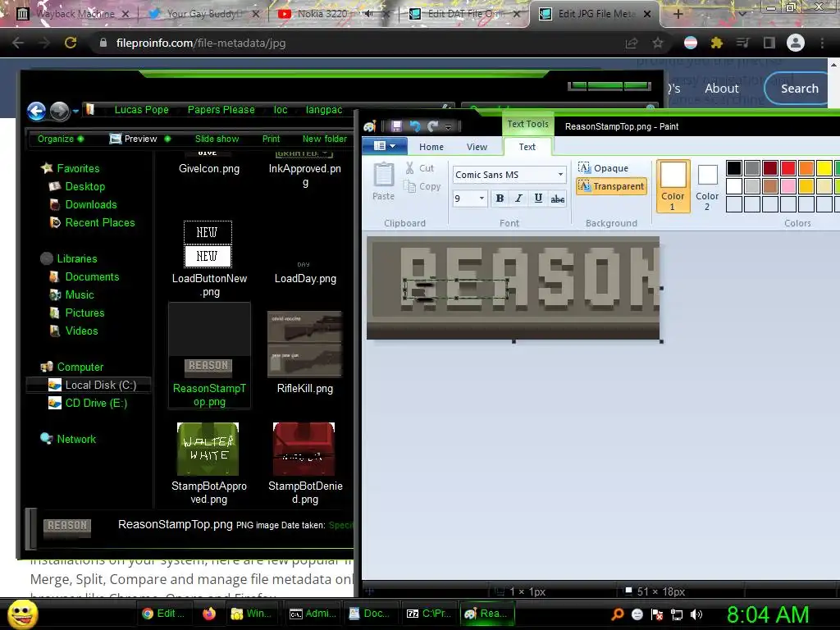Screen dimensions: 840x630
Task: Click Print in Explorer toolbar
Action: [271, 139]
